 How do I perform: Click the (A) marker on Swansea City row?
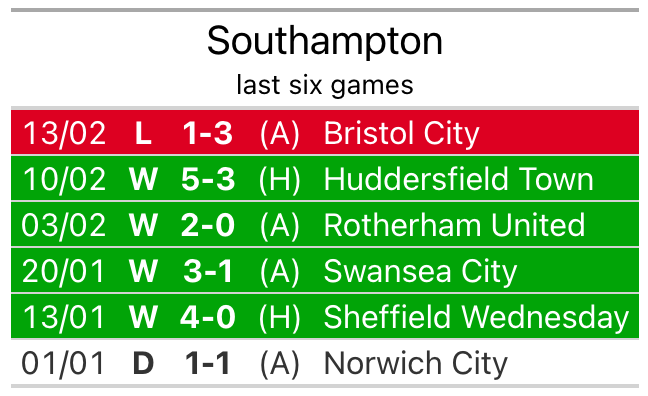pyautogui.click(x=280, y=272)
